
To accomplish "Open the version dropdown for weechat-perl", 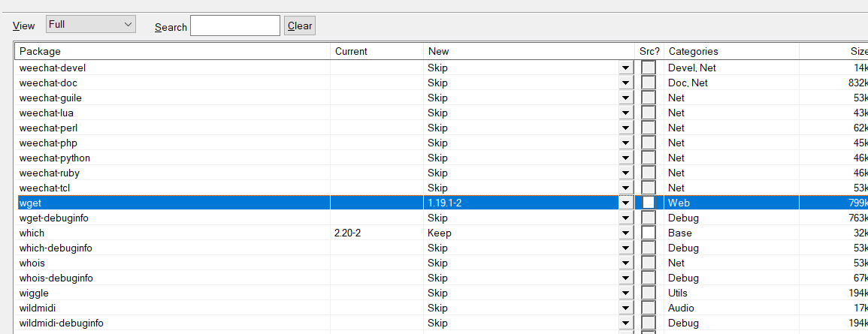I will [x=626, y=128].
